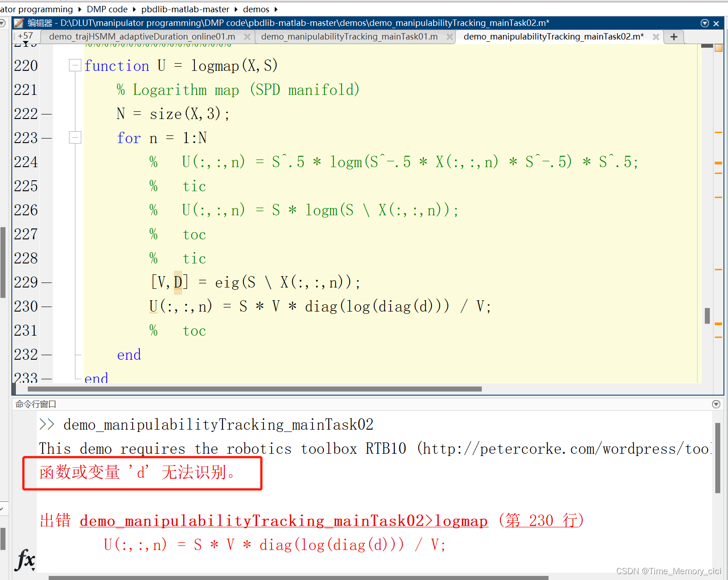Collapse the for loop fold on line 223
The image size is (728, 580).
(75, 137)
